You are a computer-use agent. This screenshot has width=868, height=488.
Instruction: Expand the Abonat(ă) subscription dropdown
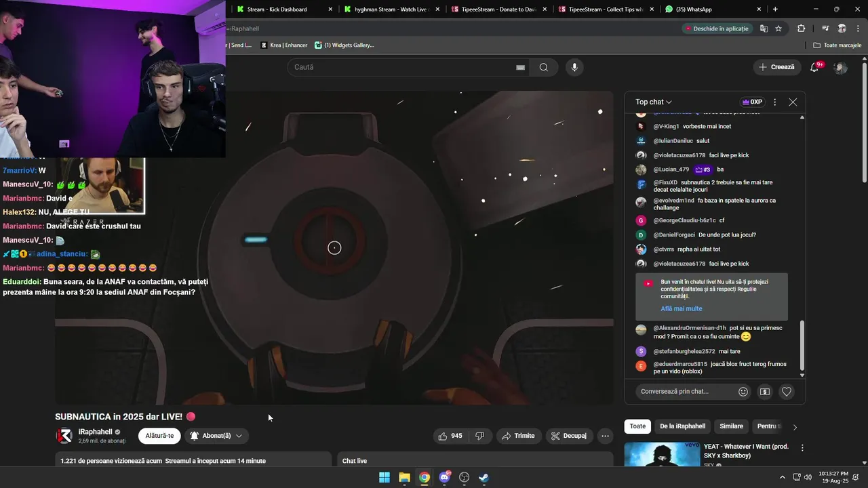216,436
